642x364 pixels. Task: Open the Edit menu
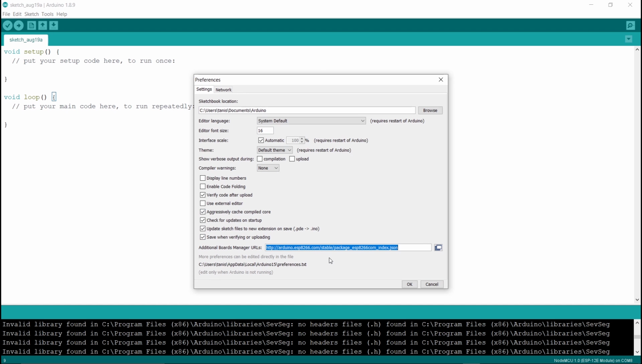point(17,14)
